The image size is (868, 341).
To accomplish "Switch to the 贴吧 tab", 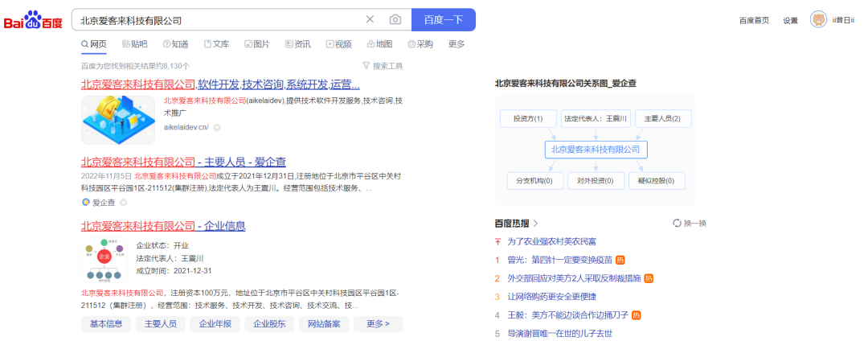I will point(134,44).
